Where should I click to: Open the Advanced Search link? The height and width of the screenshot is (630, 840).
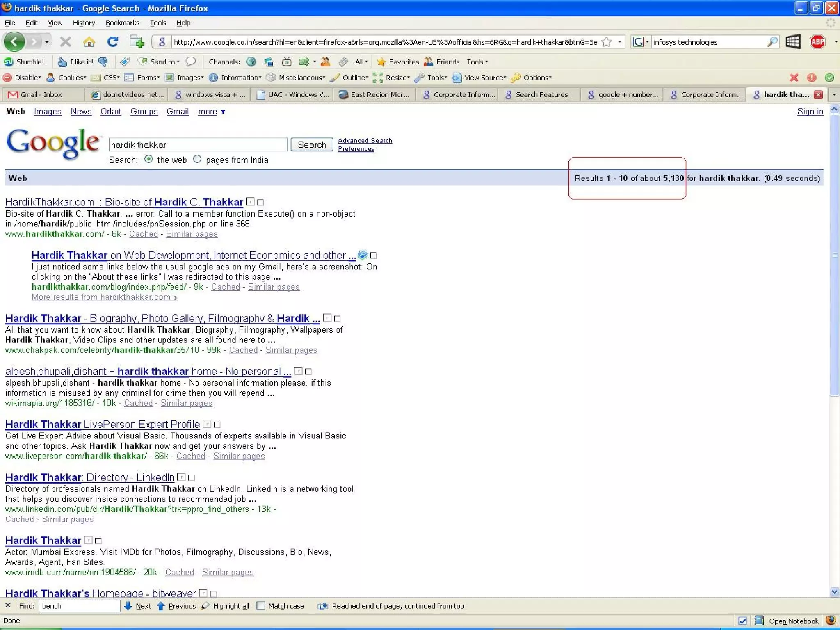coord(365,141)
